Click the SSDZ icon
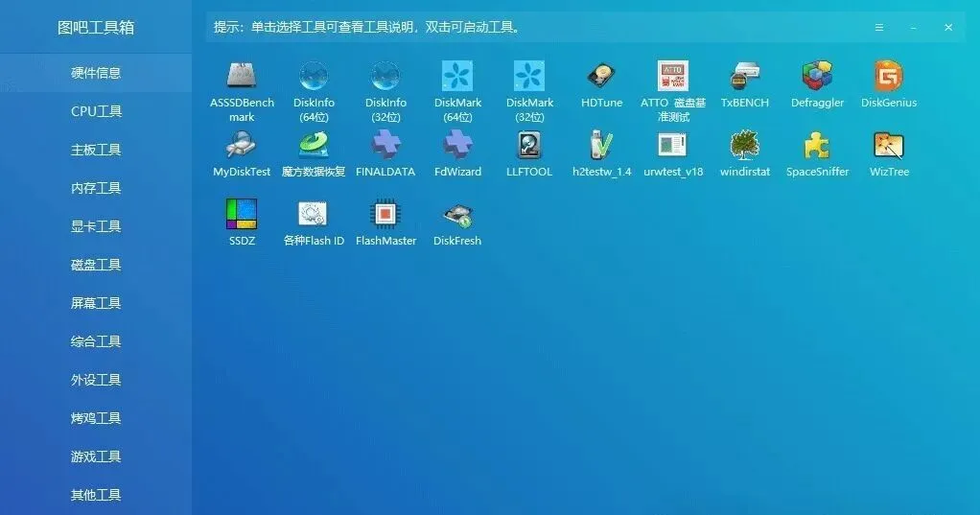The height and width of the screenshot is (515, 980). [x=242, y=214]
